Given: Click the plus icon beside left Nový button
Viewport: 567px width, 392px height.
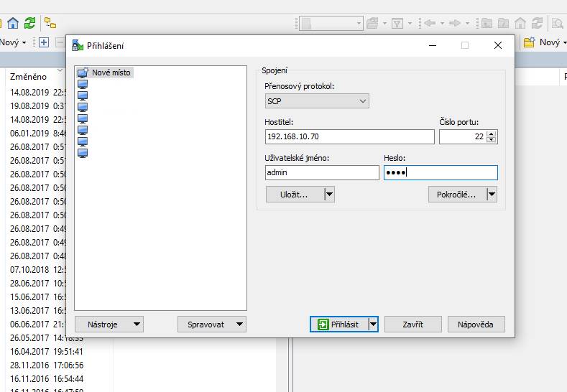Looking at the screenshot, I should pos(44,42).
